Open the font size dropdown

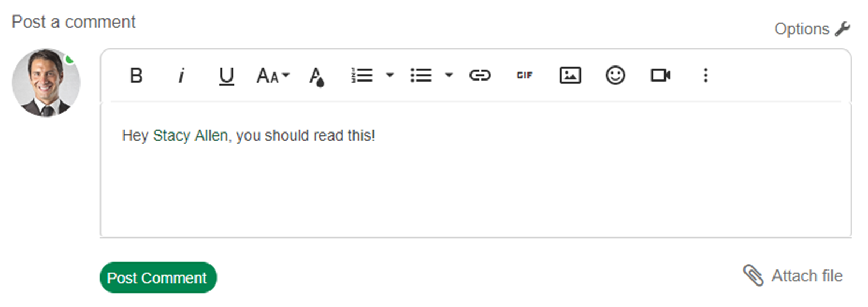273,76
